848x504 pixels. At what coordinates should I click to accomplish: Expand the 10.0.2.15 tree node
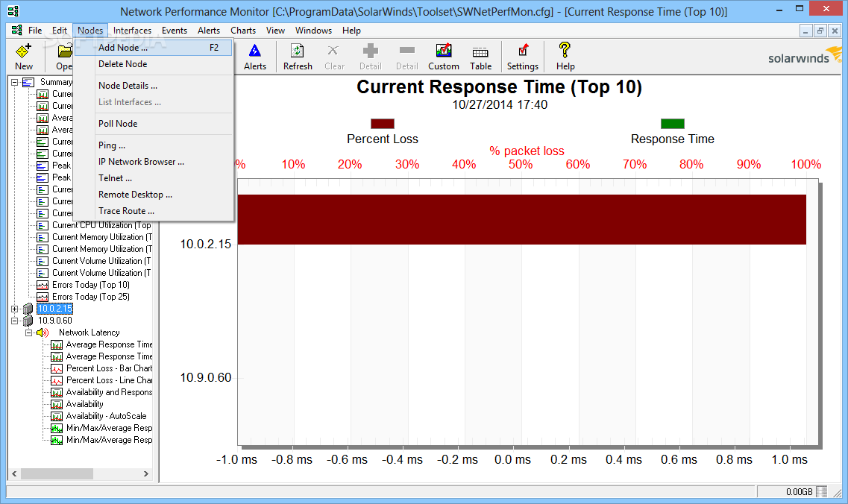click(15, 309)
